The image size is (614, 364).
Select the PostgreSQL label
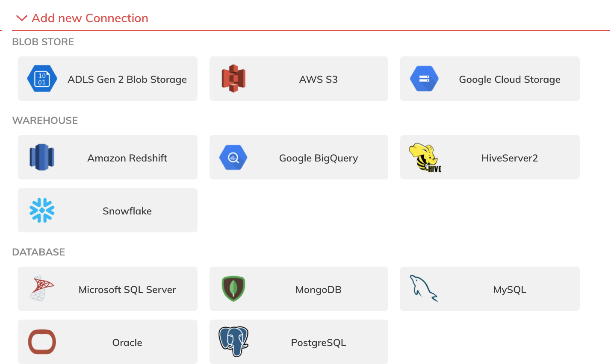pyautogui.click(x=318, y=343)
